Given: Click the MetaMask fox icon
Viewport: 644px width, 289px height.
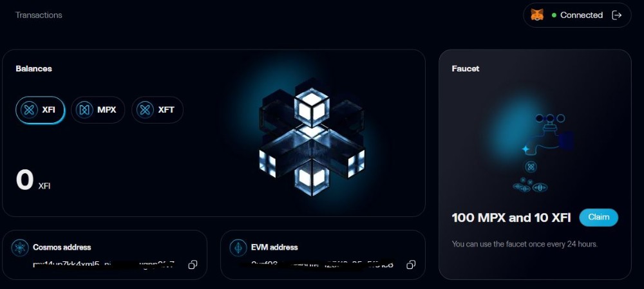Looking at the screenshot, I should (x=537, y=15).
